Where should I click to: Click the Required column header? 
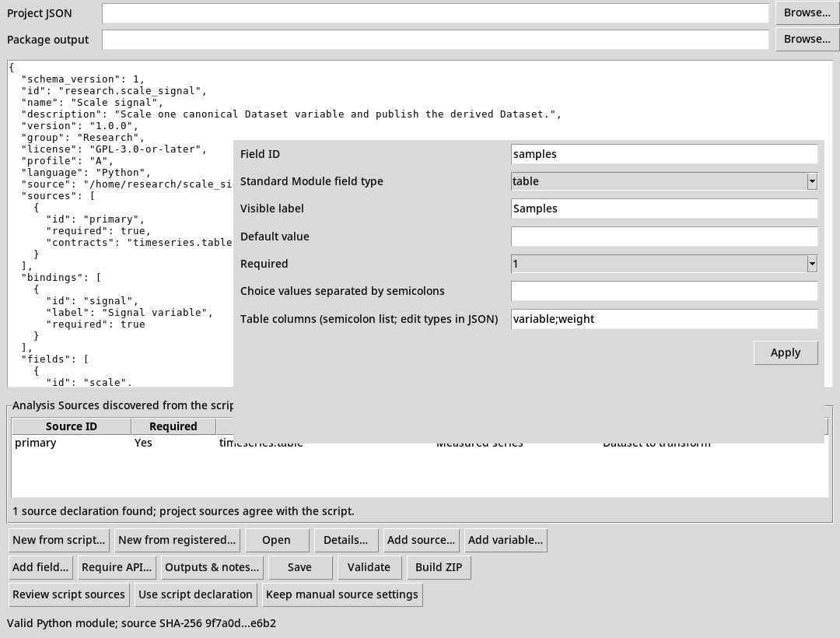tap(173, 426)
